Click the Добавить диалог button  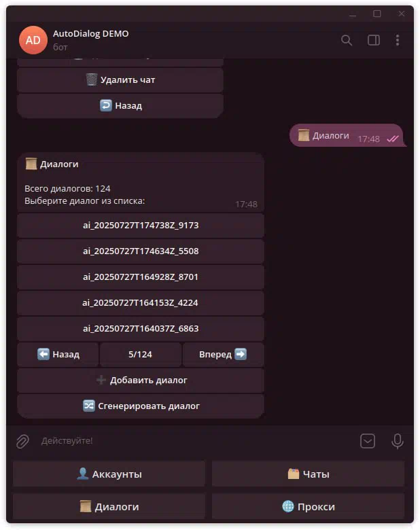[x=141, y=381]
